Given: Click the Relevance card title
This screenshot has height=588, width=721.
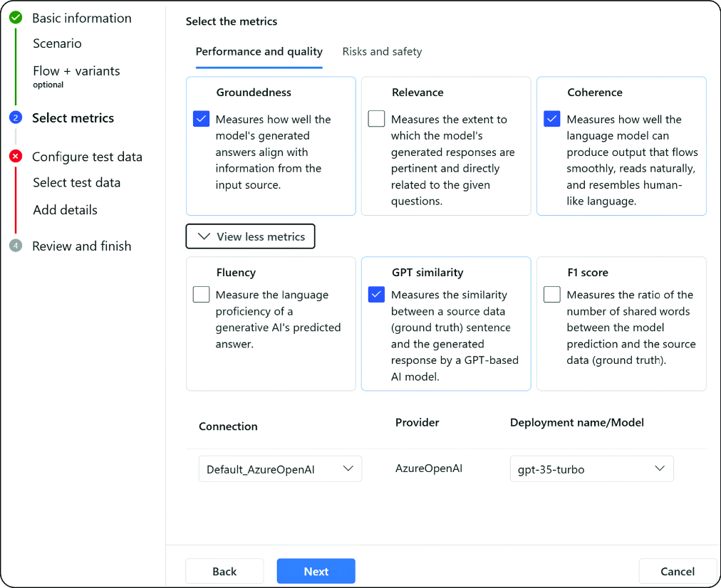Looking at the screenshot, I should point(417,93).
